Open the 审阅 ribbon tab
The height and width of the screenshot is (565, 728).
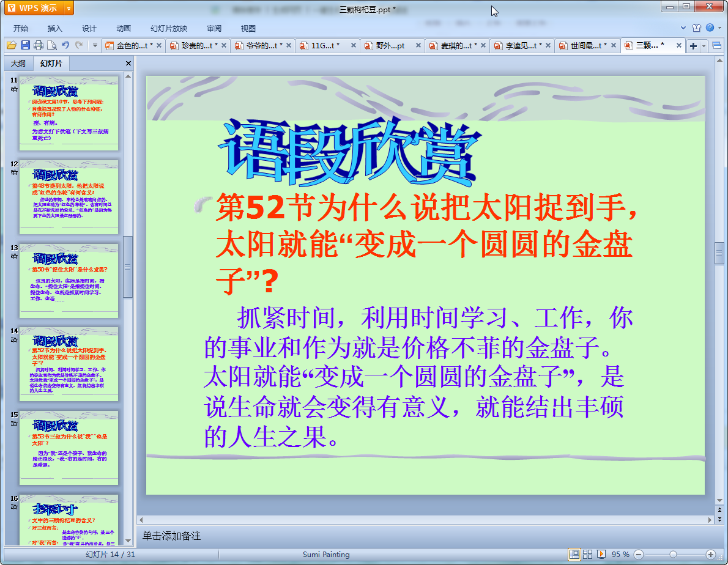[214, 28]
